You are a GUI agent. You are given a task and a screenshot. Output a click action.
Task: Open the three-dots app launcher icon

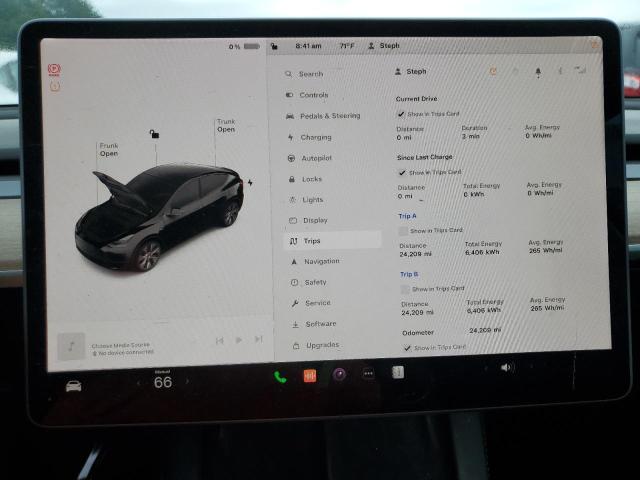(x=368, y=373)
